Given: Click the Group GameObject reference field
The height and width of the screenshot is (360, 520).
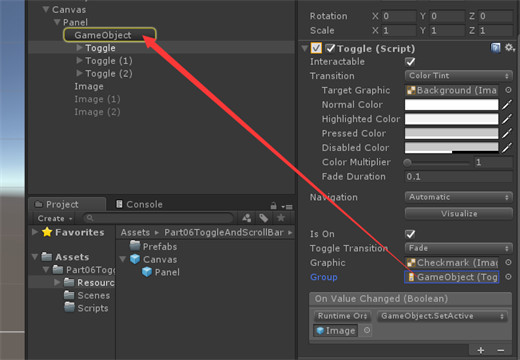Looking at the screenshot, I should [x=452, y=277].
